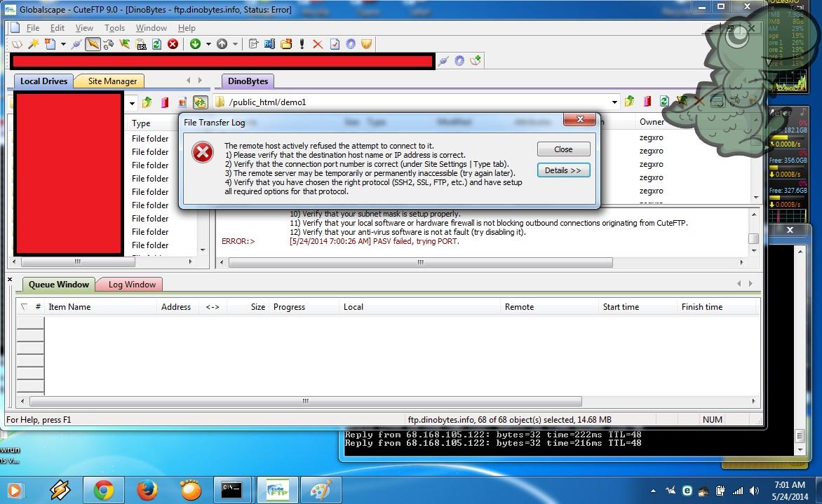Switch to the Log Window tab
Screen dimensions: 822x504
tap(132, 285)
